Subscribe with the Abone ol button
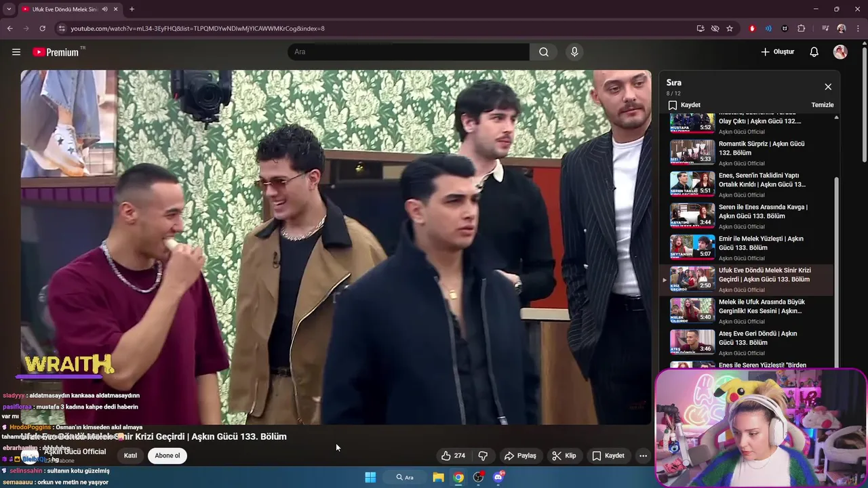 pyautogui.click(x=167, y=455)
